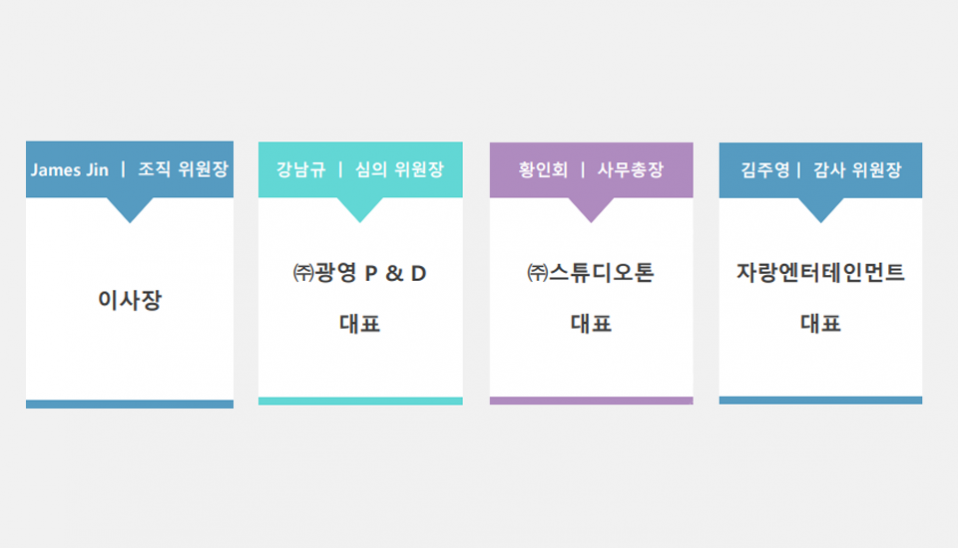Click the ㈜스튜디오톤 text
This screenshot has width=958, height=548.
coord(590,272)
